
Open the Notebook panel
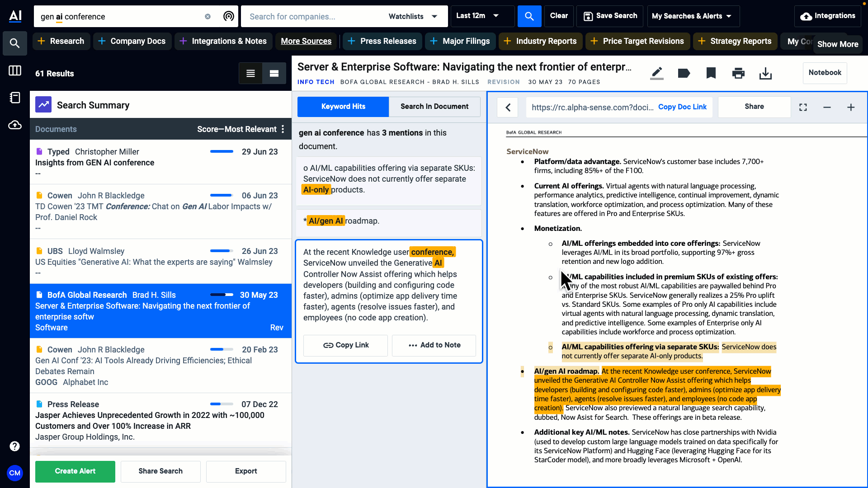tap(825, 73)
